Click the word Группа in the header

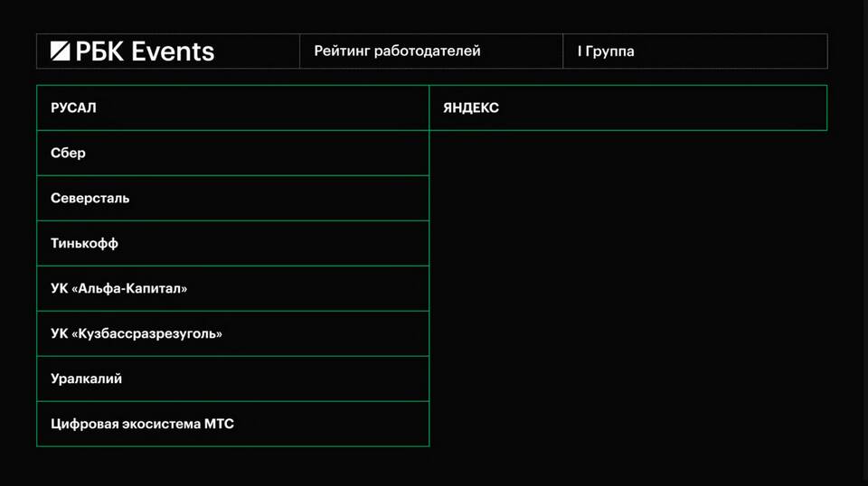click(x=610, y=51)
